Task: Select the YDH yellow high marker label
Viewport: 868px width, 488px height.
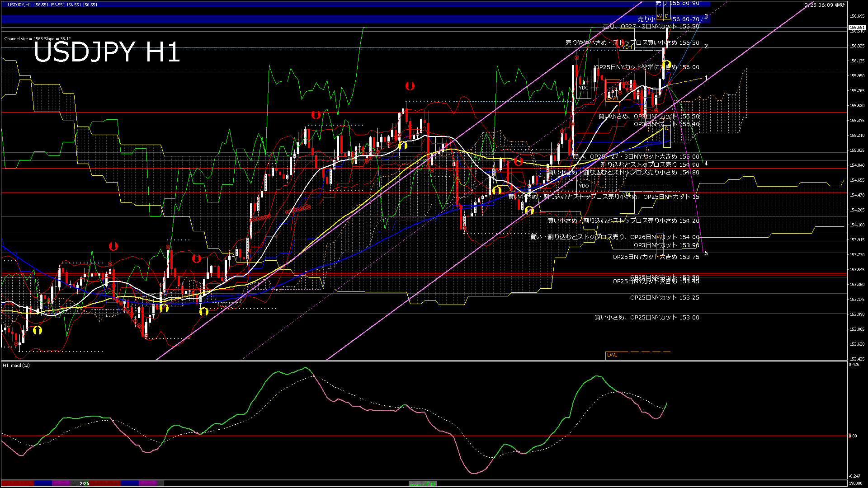Action: coord(627,47)
